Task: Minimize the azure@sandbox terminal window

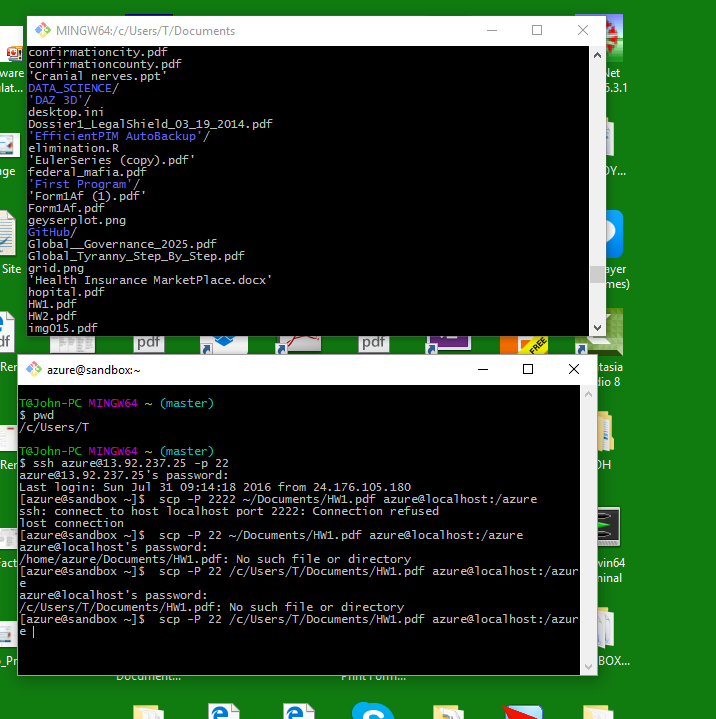Action: 482,370
